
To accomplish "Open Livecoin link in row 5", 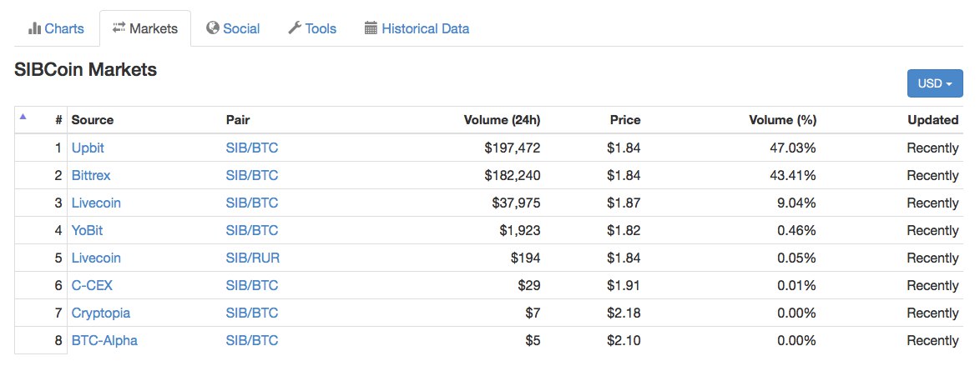I will point(96,258).
